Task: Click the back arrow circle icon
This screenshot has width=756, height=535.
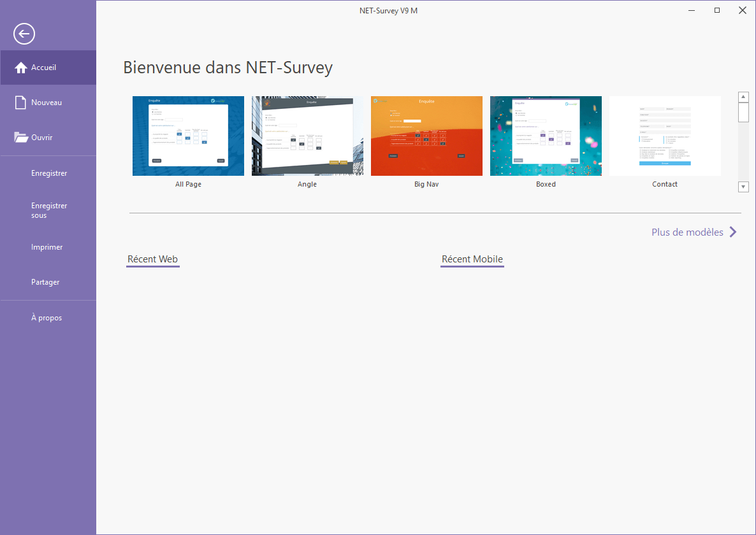Action: pos(24,34)
